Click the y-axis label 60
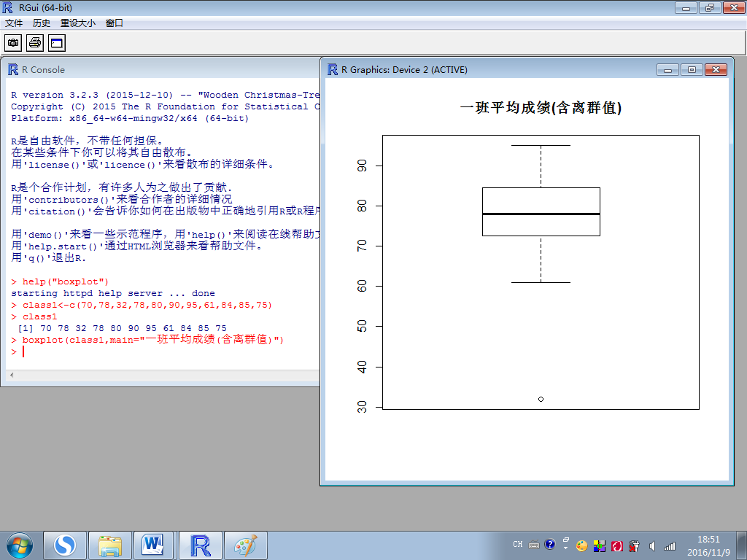 [362, 286]
